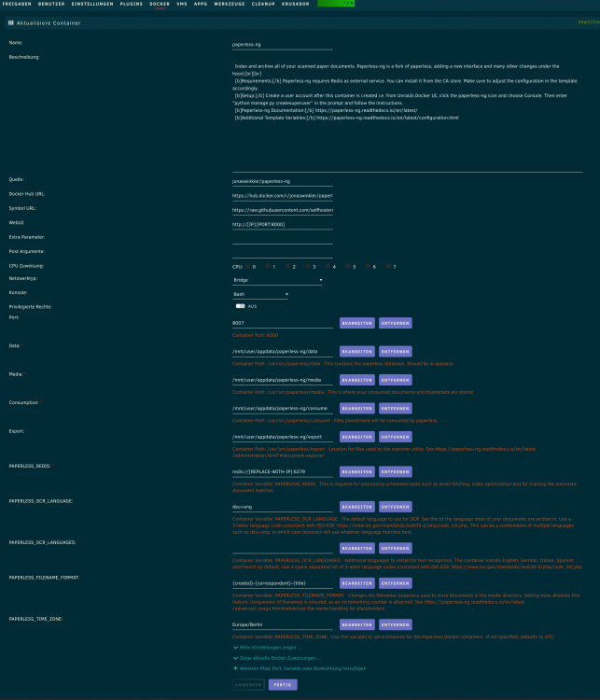Click Entfernen for PAPERLESS_TIME_ZONE
600x700 pixels.
point(396,624)
